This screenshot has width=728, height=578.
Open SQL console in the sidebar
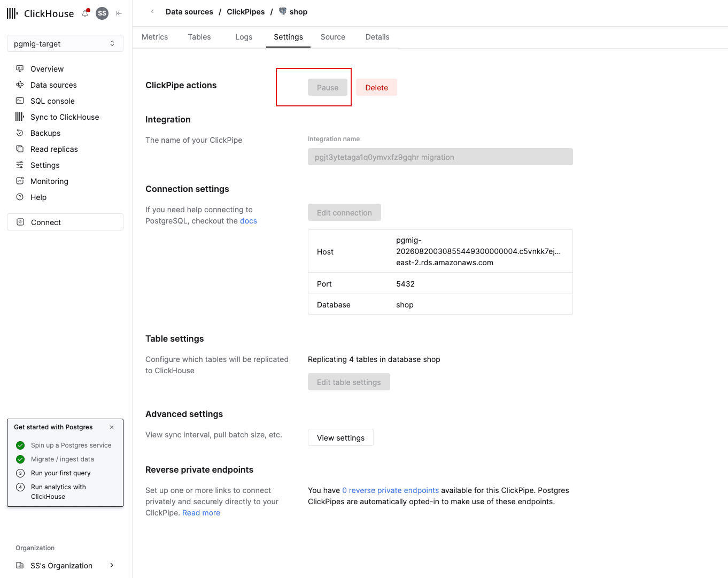tap(52, 101)
